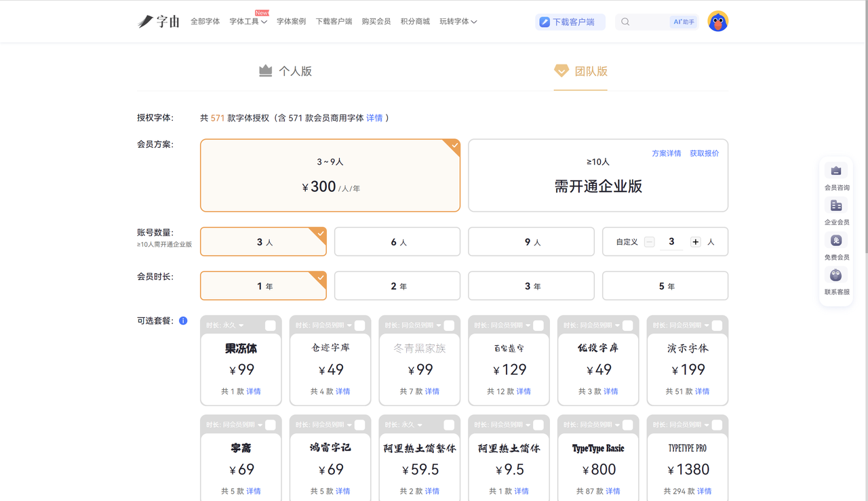Open the user avatar profile

(x=717, y=22)
